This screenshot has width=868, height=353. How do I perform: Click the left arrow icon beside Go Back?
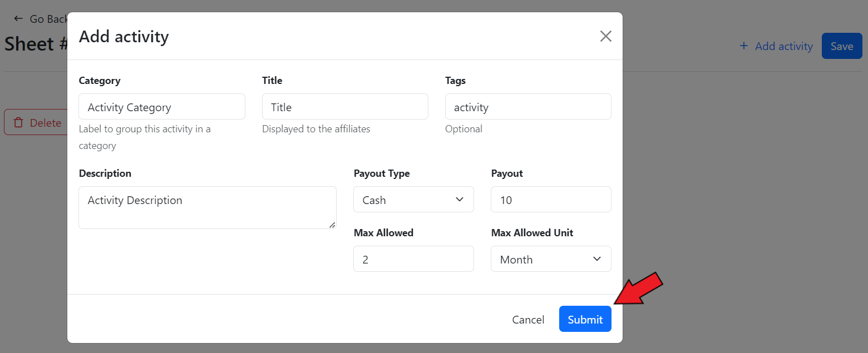(x=18, y=19)
